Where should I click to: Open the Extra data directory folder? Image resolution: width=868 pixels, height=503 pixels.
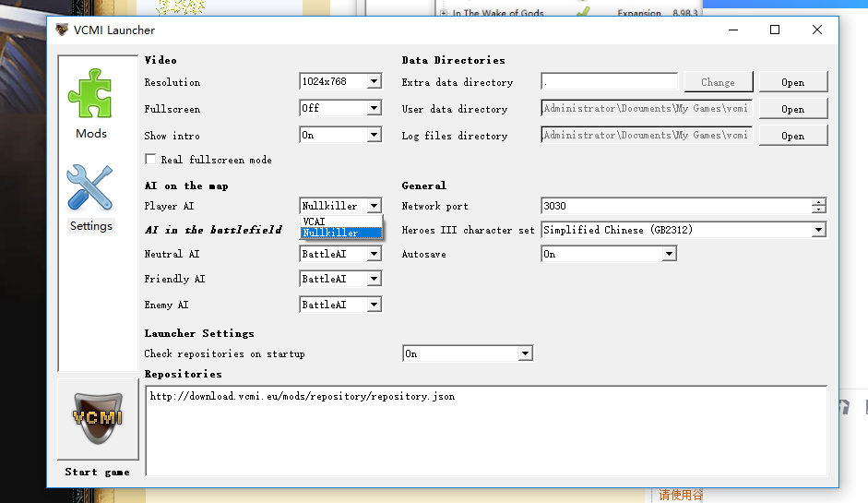click(793, 82)
